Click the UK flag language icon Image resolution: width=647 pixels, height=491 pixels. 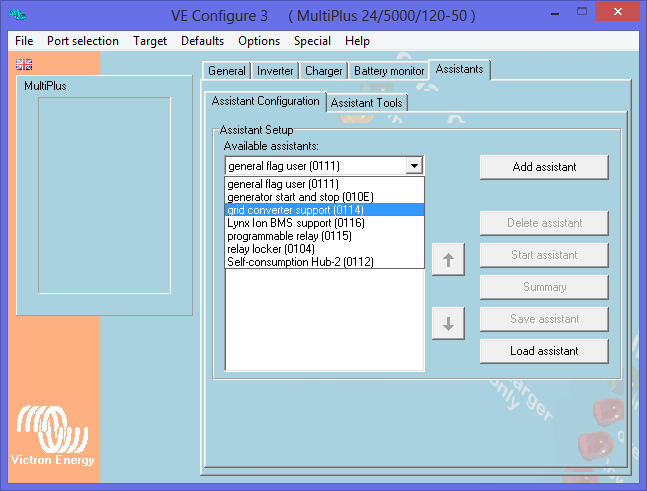[24, 64]
